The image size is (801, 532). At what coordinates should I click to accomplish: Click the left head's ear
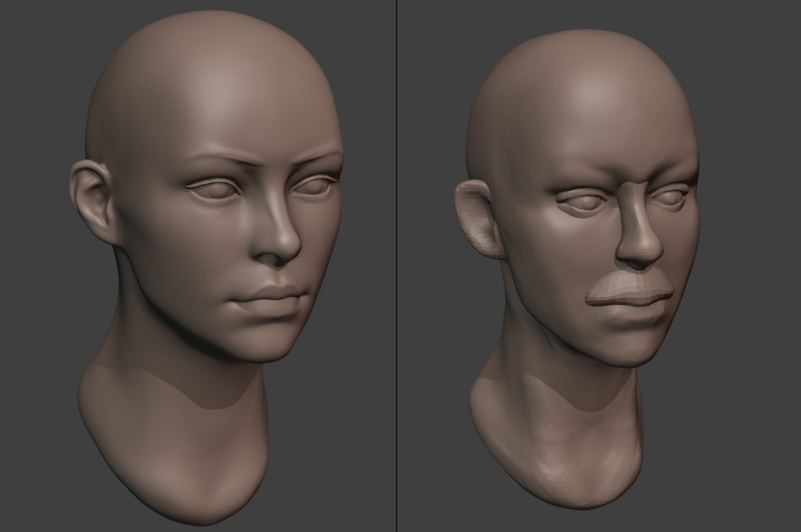90,198
